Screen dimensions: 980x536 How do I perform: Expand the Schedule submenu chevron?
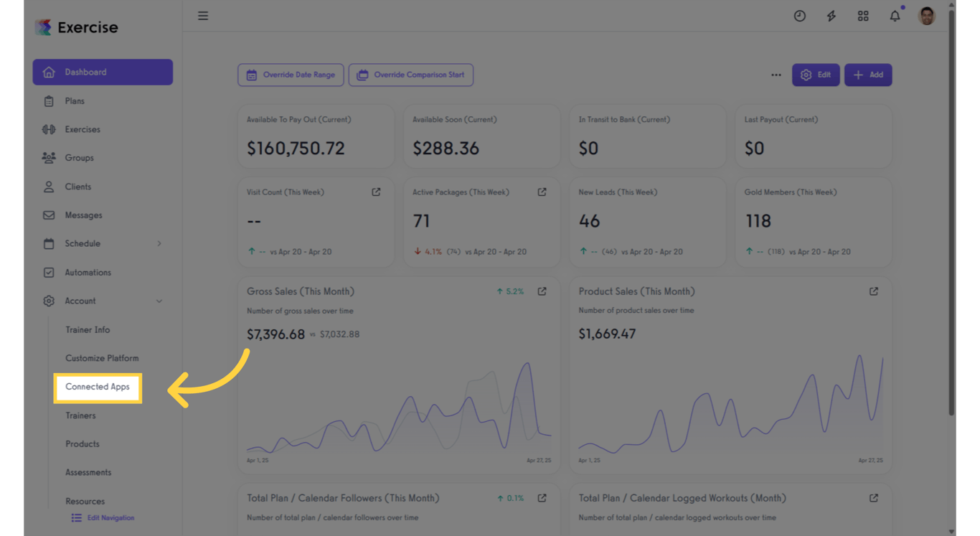[159, 244]
